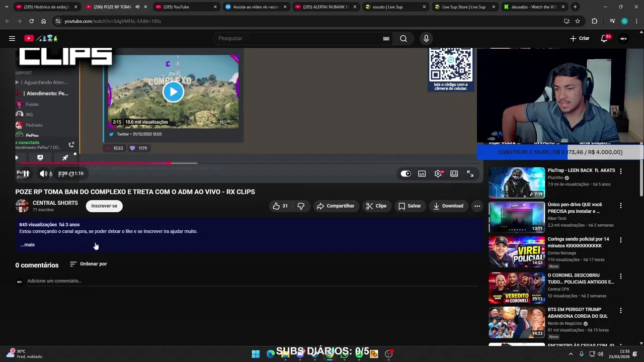Start voice search with microphone icon
Image resolution: width=644 pixels, height=362 pixels.
(426, 38)
